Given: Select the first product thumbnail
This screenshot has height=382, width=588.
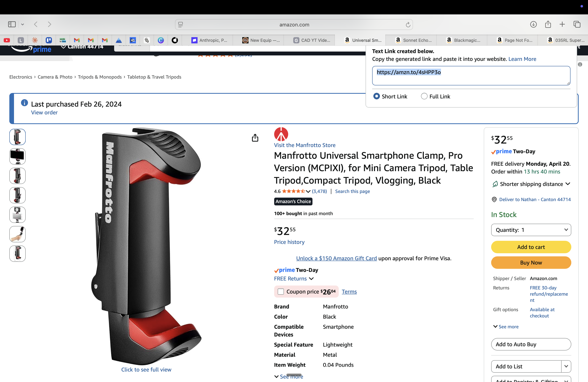Looking at the screenshot, I should coord(17,137).
